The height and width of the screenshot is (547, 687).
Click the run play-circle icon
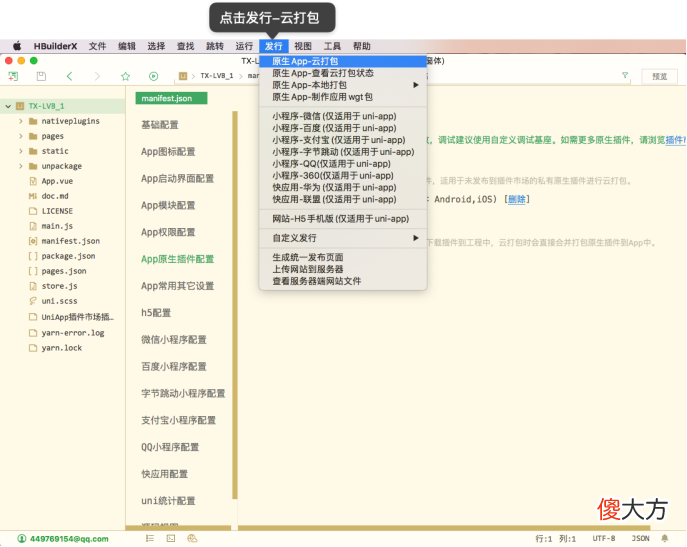coord(153,76)
